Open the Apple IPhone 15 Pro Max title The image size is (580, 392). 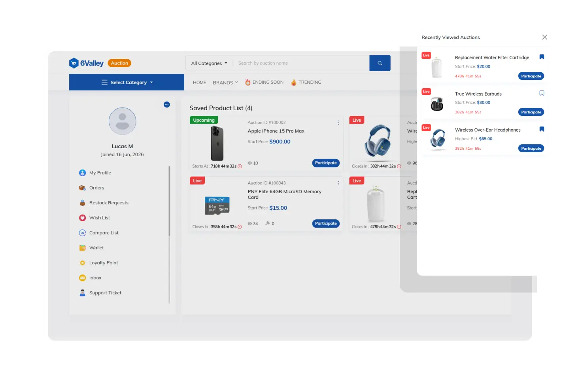pyautogui.click(x=276, y=131)
